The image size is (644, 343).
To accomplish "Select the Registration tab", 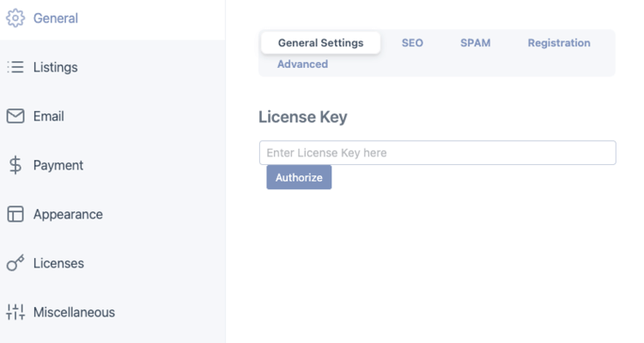I will pyautogui.click(x=559, y=43).
